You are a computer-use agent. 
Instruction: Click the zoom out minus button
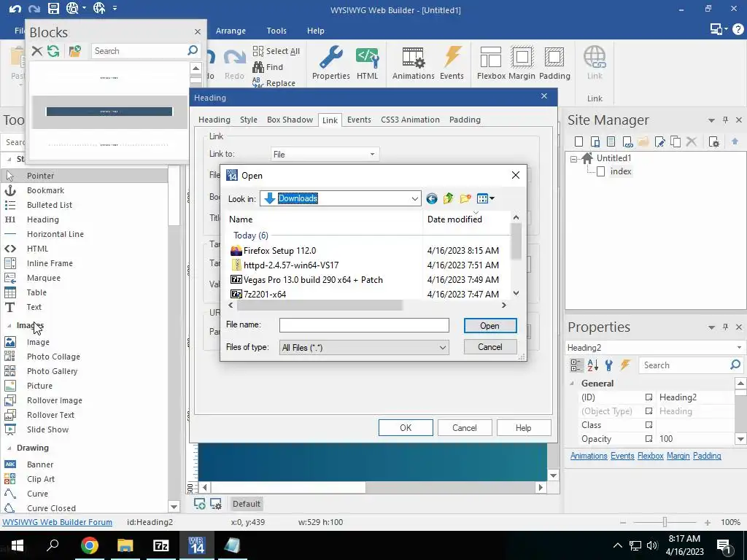[623, 522]
